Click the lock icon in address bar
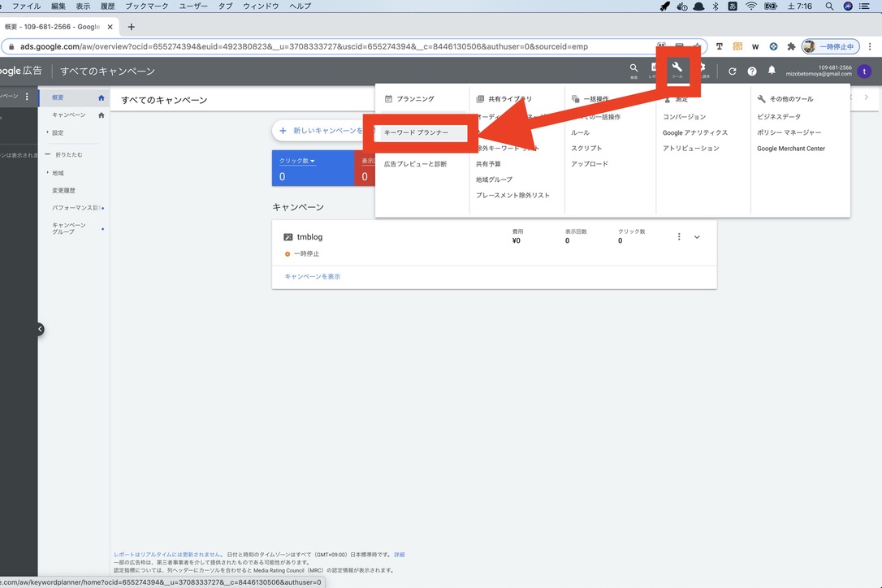The image size is (882, 588). (11, 47)
